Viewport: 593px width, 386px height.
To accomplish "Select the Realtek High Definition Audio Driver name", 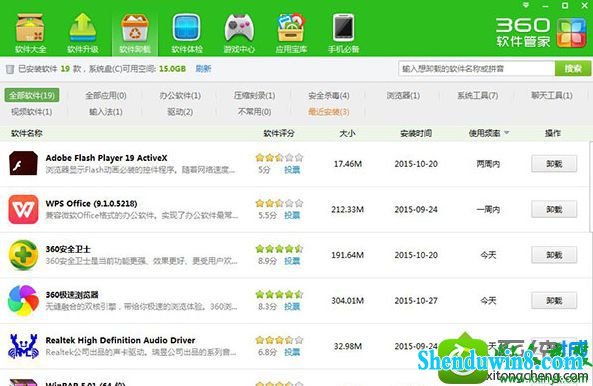I will pyautogui.click(x=120, y=340).
